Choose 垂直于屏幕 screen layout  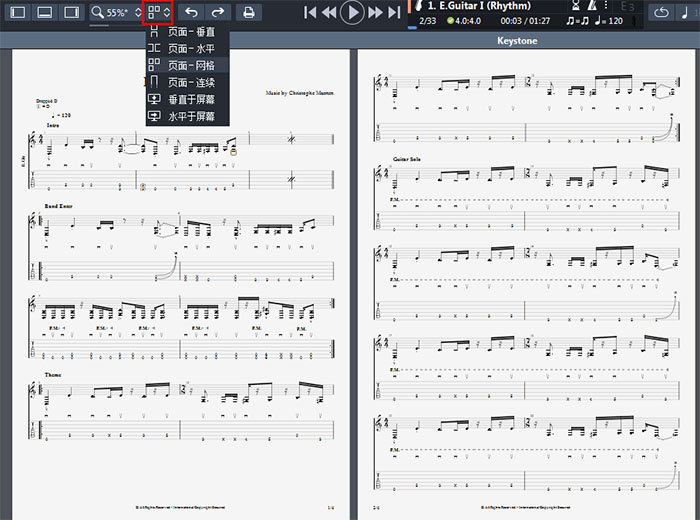pyautogui.click(x=190, y=100)
